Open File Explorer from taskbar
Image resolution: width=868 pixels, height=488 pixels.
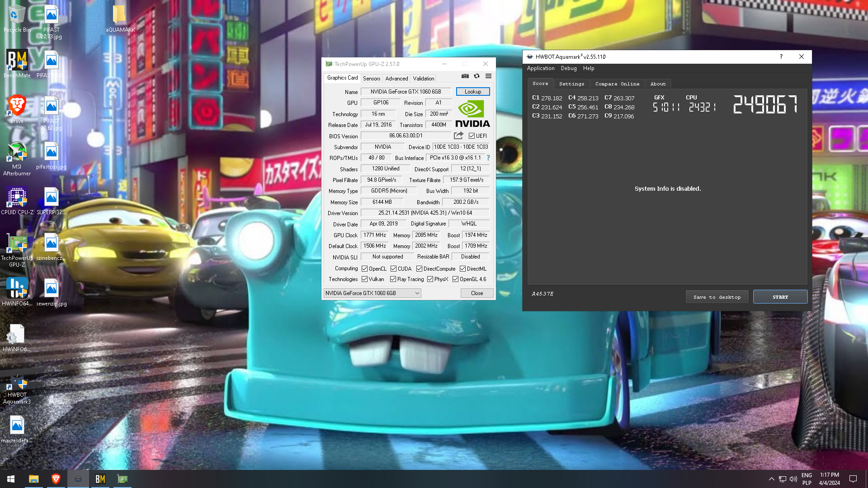tap(33, 479)
